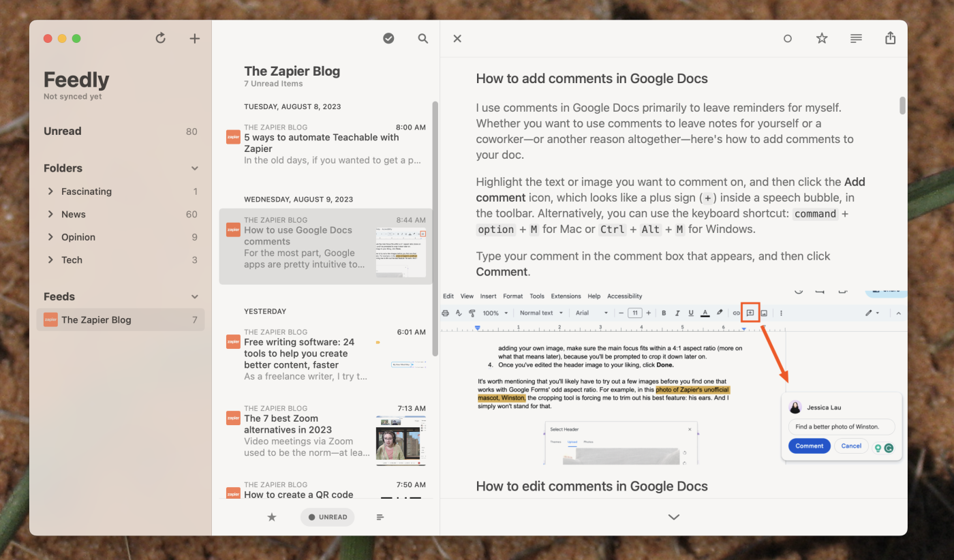Toggle article read status circle icon

(x=788, y=39)
